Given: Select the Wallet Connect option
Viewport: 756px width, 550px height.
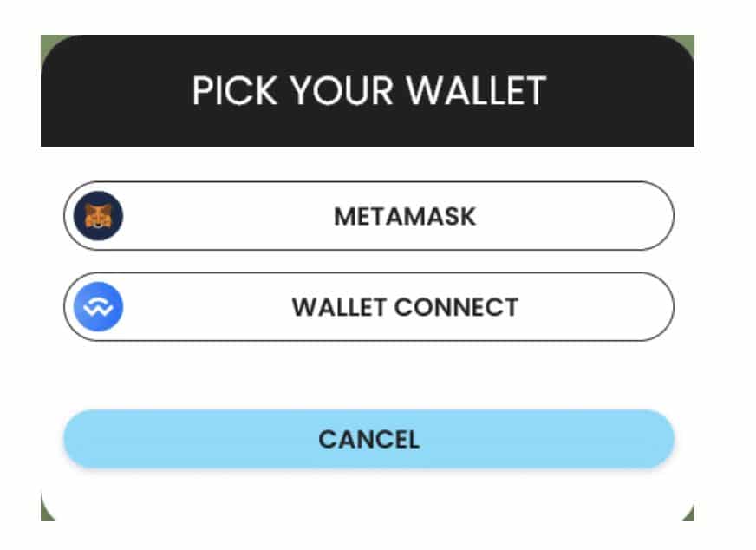Looking at the screenshot, I should click(368, 306).
